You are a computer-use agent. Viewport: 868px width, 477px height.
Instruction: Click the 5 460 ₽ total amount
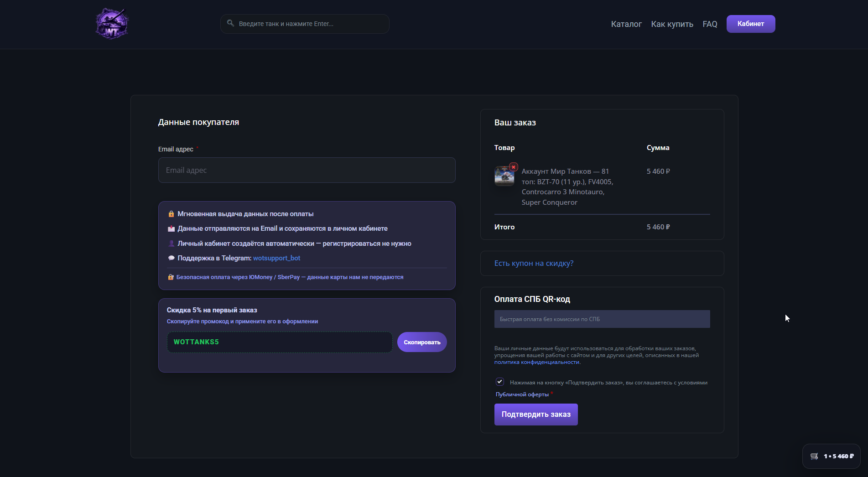pos(658,227)
